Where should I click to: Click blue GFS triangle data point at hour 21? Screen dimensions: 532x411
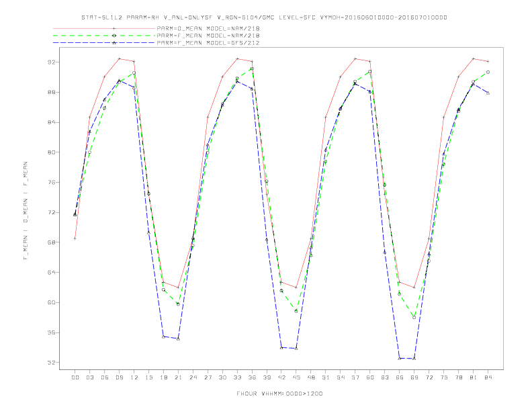click(178, 338)
